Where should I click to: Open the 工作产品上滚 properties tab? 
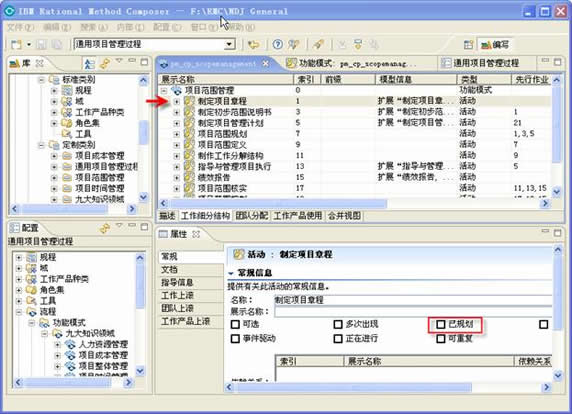click(x=191, y=321)
